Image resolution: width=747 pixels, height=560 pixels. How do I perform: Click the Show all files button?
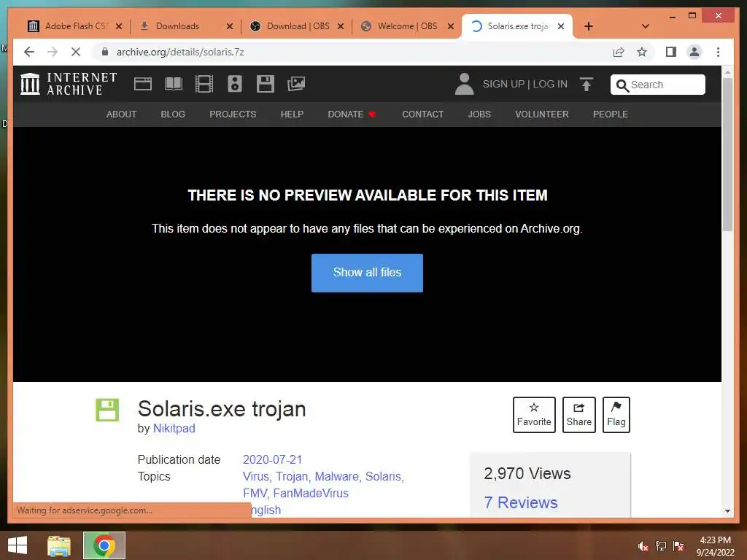click(368, 273)
